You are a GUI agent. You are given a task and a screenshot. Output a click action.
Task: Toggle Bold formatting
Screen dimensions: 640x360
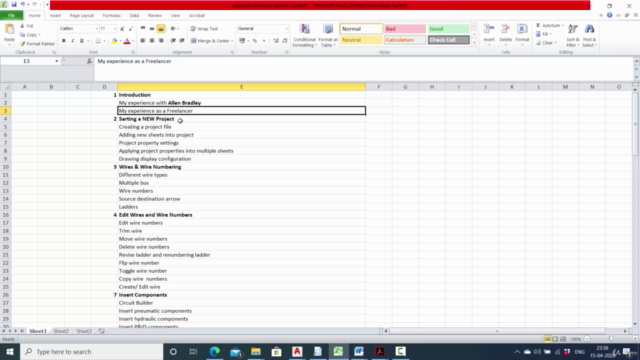pyautogui.click(x=64, y=41)
